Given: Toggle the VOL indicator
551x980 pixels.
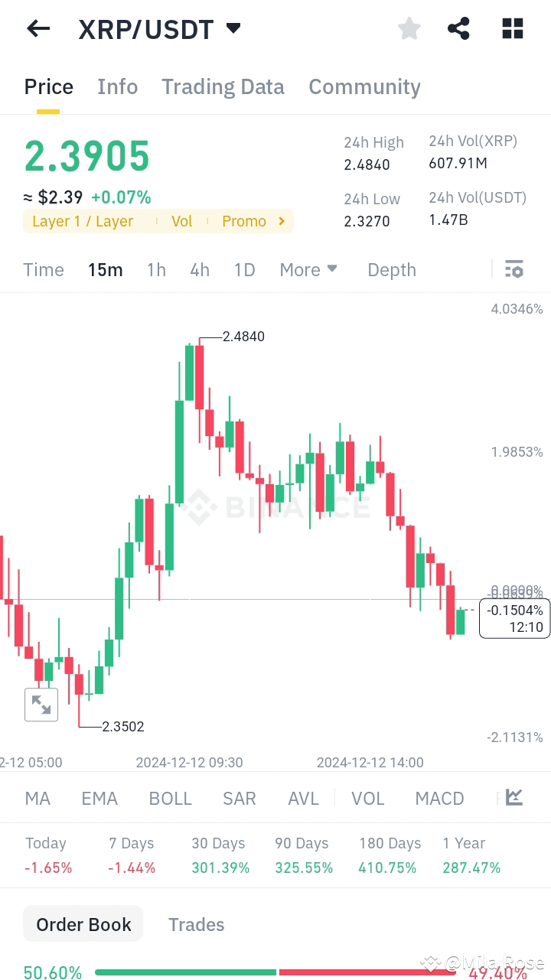Looking at the screenshot, I should pyautogui.click(x=368, y=798).
